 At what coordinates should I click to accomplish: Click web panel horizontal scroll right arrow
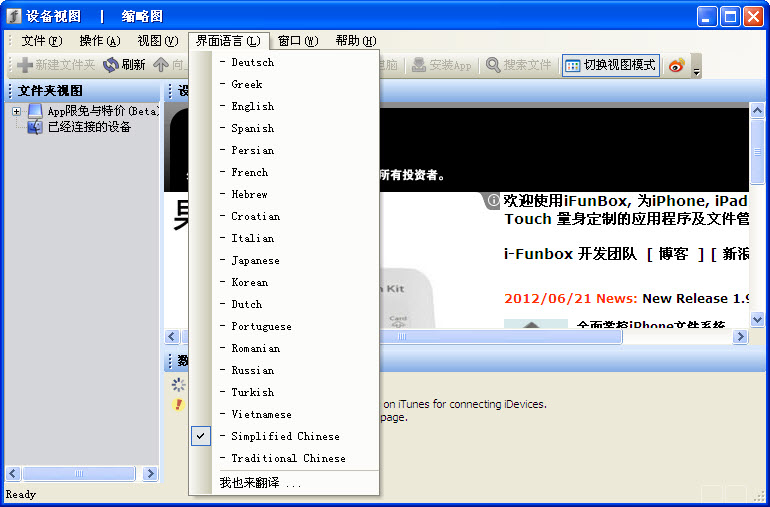click(740, 337)
